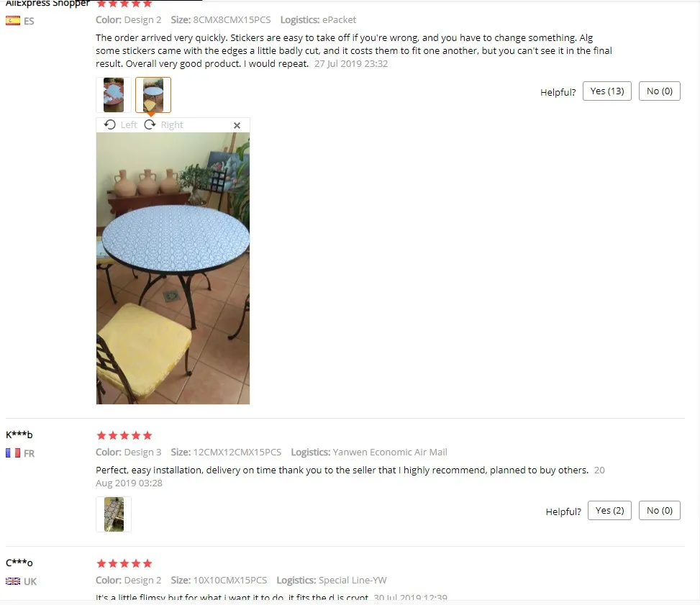This screenshot has width=700, height=605.
Task: Click the enlarged blue table photo
Action: tap(173, 268)
